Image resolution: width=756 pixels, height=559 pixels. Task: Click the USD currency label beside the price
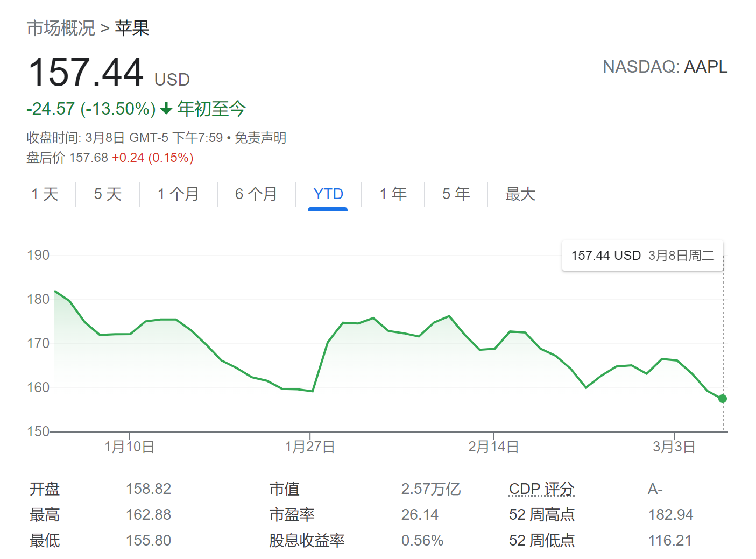(x=172, y=80)
